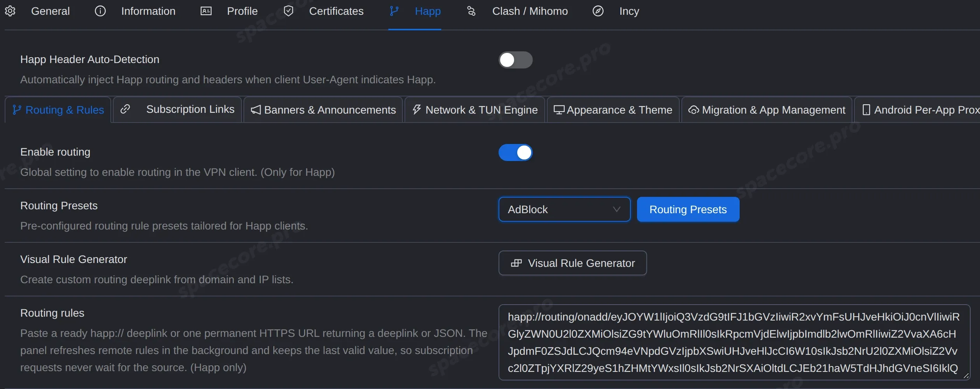Click the Subscription Links chain icon
The width and height of the screenshot is (980, 389).
coord(125,109)
